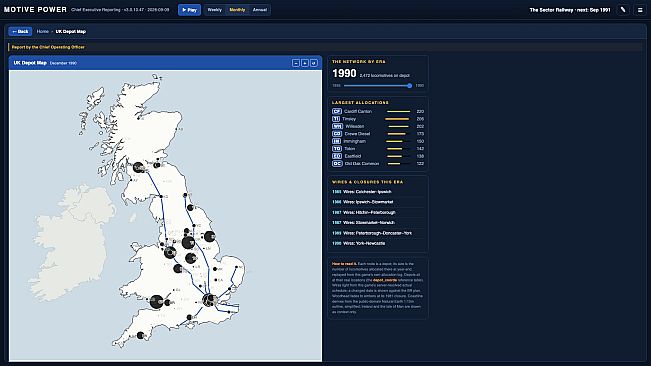Click the 1990 year heading
651x366 pixels.
click(x=344, y=73)
